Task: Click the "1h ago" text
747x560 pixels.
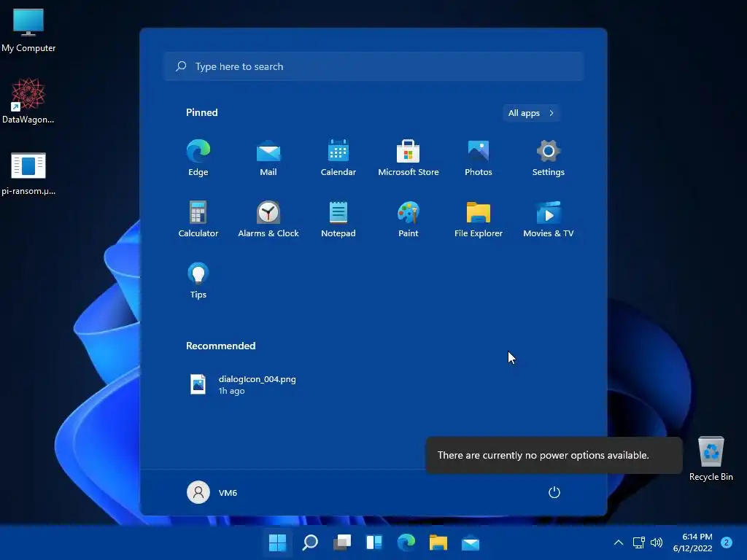Action: (x=231, y=391)
